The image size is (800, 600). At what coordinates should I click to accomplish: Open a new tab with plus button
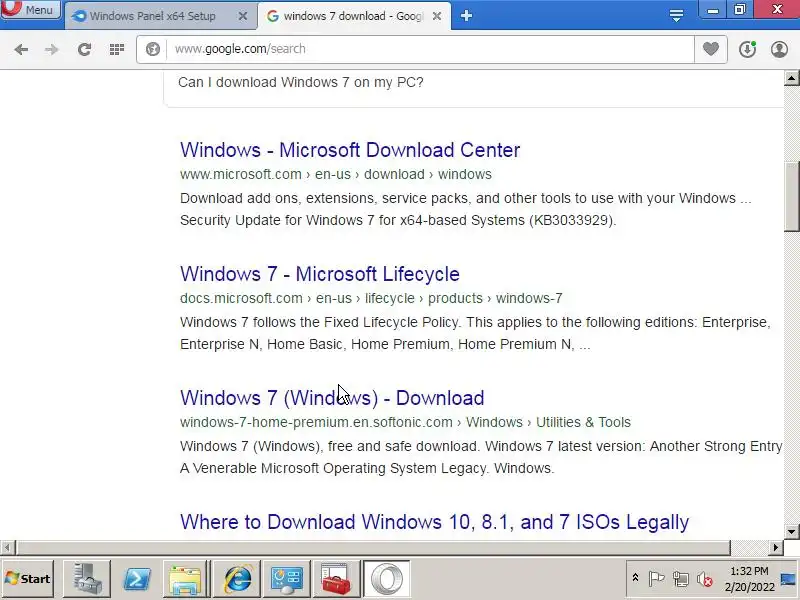point(466,16)
